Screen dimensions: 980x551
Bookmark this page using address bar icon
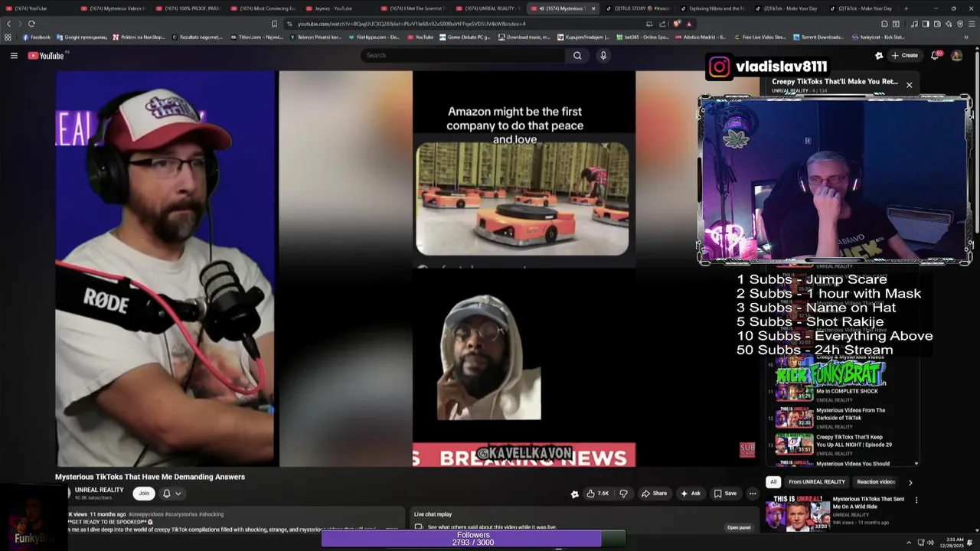(x=275, y=24)
